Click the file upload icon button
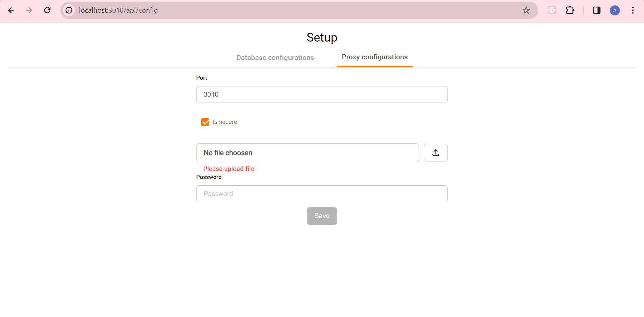The width and height of the screenshot is (644, 317). point(436,152)
